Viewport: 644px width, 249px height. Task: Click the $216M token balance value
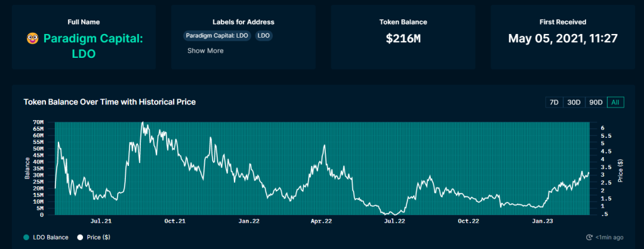403,38
